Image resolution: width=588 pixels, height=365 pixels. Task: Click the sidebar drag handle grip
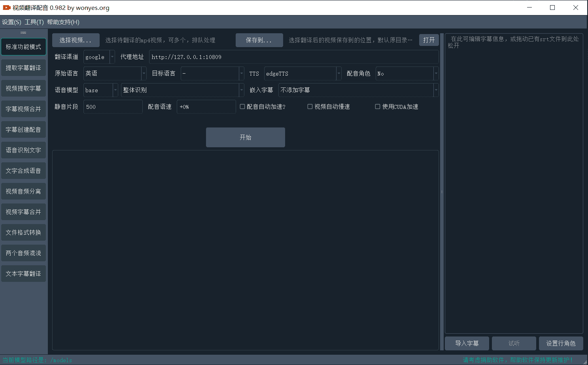tap(23, 32)
